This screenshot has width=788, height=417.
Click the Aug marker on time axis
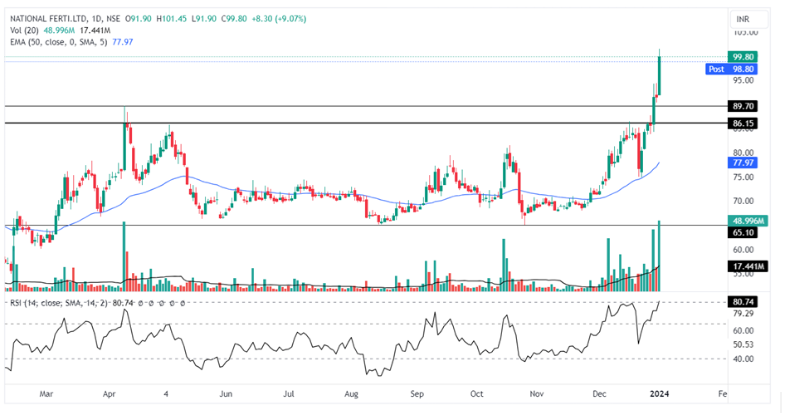[354, 395]
